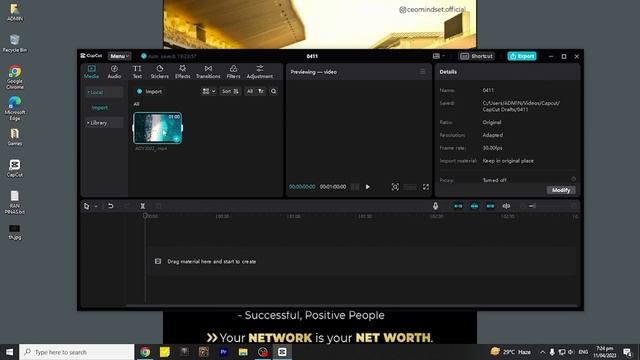640x360 pixels.
Task: Click the media search magnifier icon
Action: [x=273, y=91]
